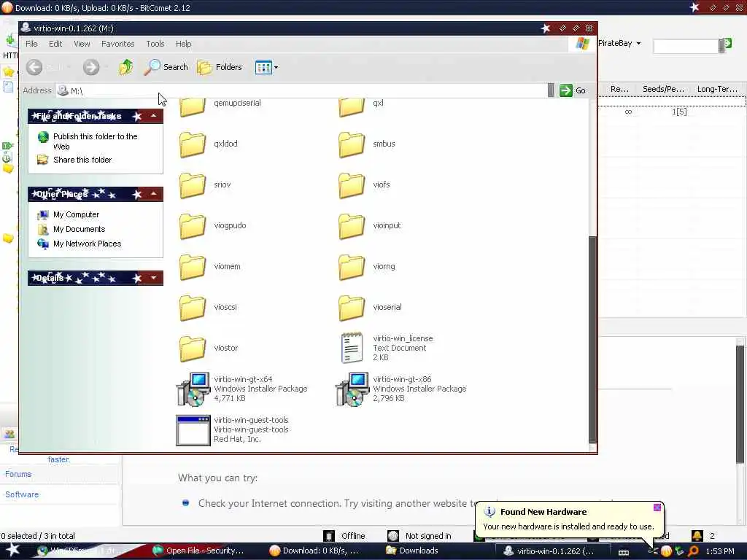Viewport: 747px width, 560px height.
Task: Open the Tools menu
Action: [155, 44]
